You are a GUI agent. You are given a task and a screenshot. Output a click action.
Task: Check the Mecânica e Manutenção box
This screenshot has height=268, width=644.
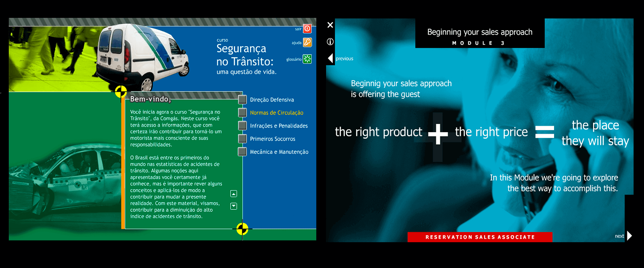point(242,152)
